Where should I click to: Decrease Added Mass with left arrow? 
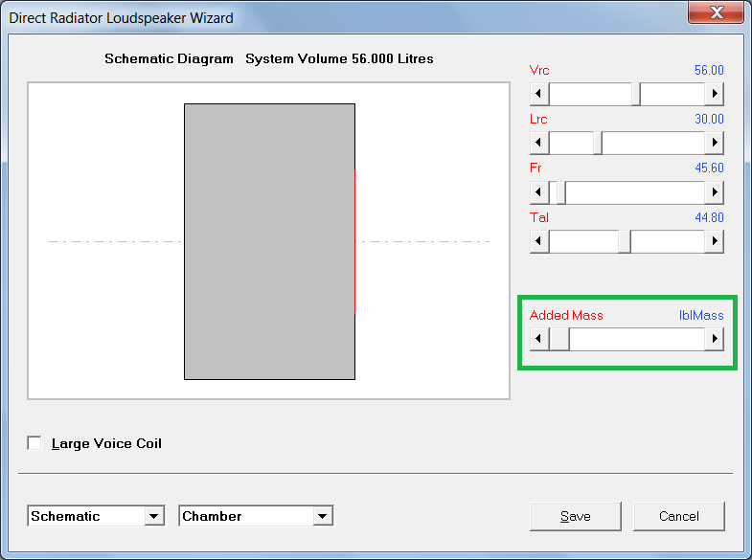539,339
